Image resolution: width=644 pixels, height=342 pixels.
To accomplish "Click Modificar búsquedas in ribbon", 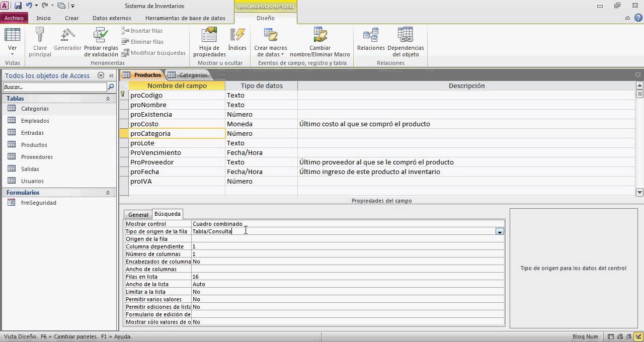I will (x=153, y=53).
